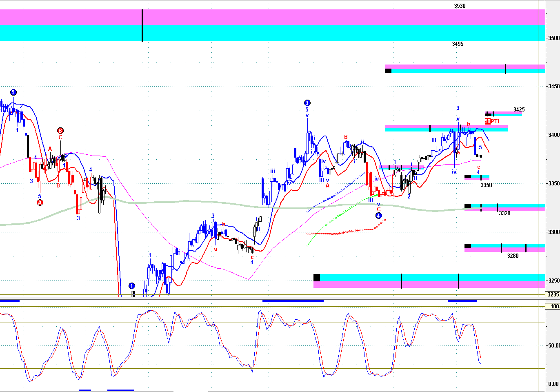Click the 50.00 oscillator axis label

pos(553,345)
